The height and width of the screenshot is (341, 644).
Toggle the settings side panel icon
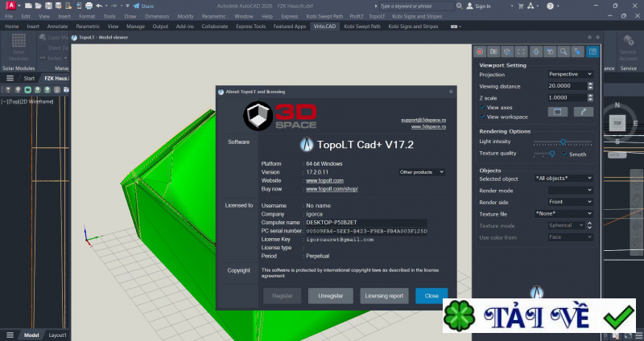(x=592, y=51)
